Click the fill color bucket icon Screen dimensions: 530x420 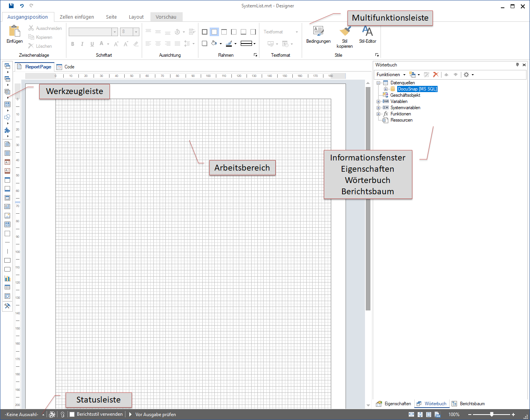[214, 44]
